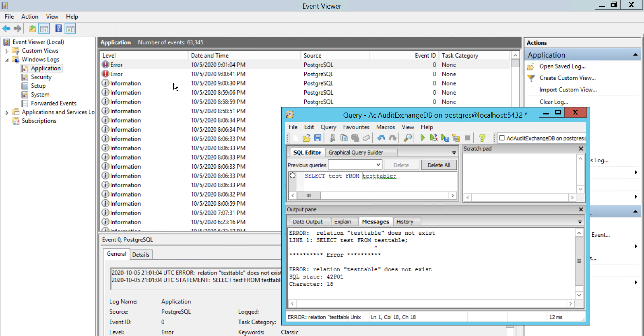644x336 pixels.
Task: Select the Execute query to file icon
Action: [x=445, y=138]
